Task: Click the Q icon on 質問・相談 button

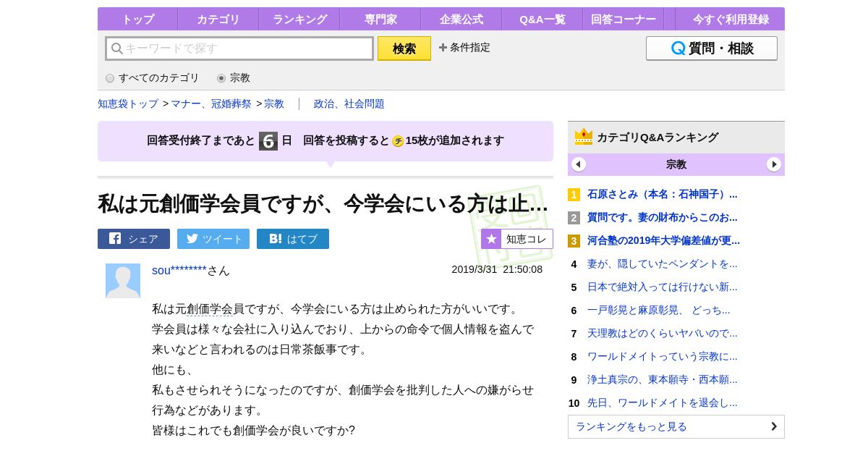Action: 678,48
